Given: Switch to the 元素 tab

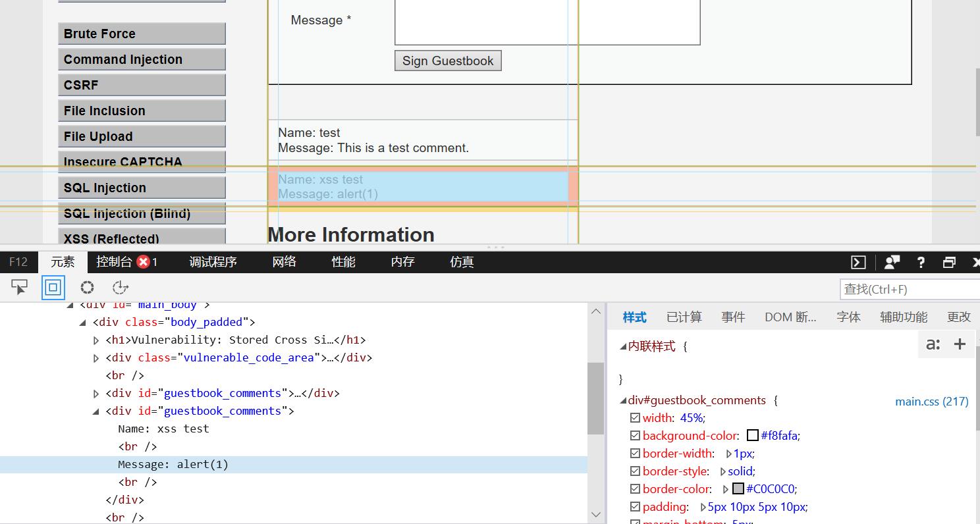Looking at the screenshot, I should coord(63,262).
